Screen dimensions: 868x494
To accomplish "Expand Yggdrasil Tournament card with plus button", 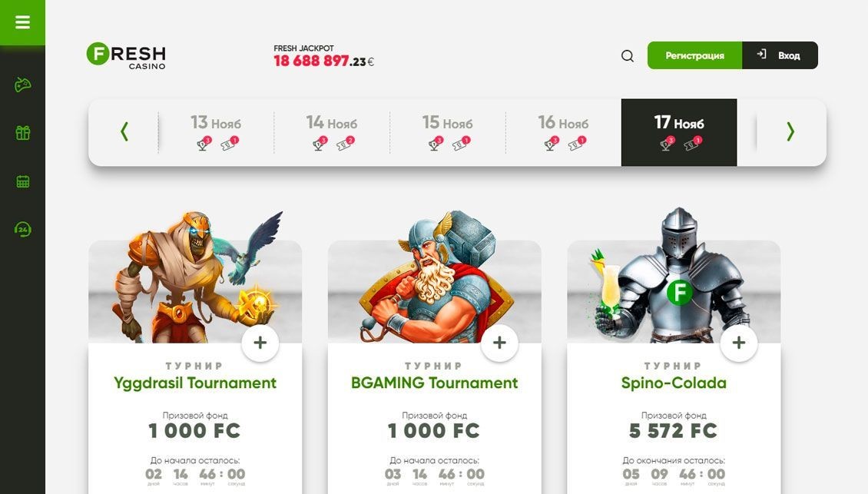I will coord(260,343).
